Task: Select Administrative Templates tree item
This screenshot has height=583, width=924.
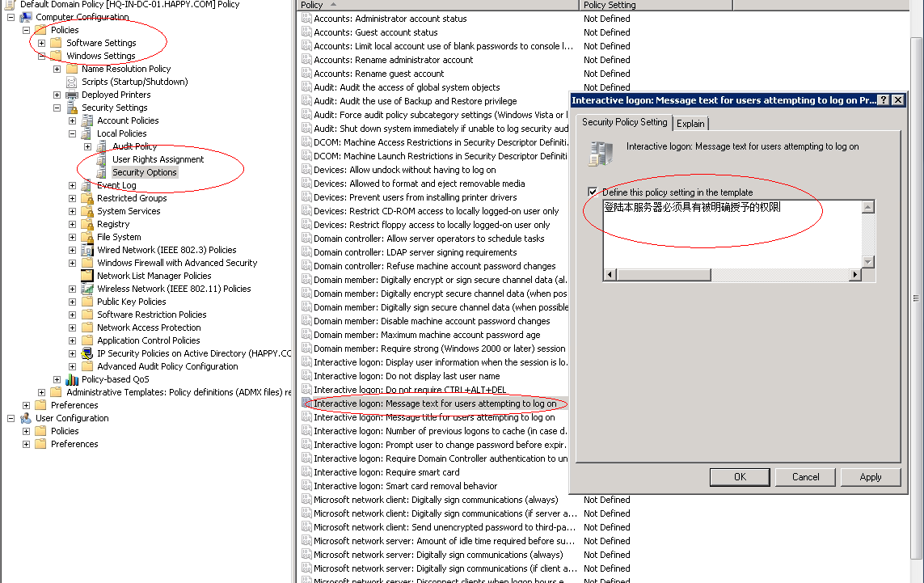Action: click(x=179, y=393)
